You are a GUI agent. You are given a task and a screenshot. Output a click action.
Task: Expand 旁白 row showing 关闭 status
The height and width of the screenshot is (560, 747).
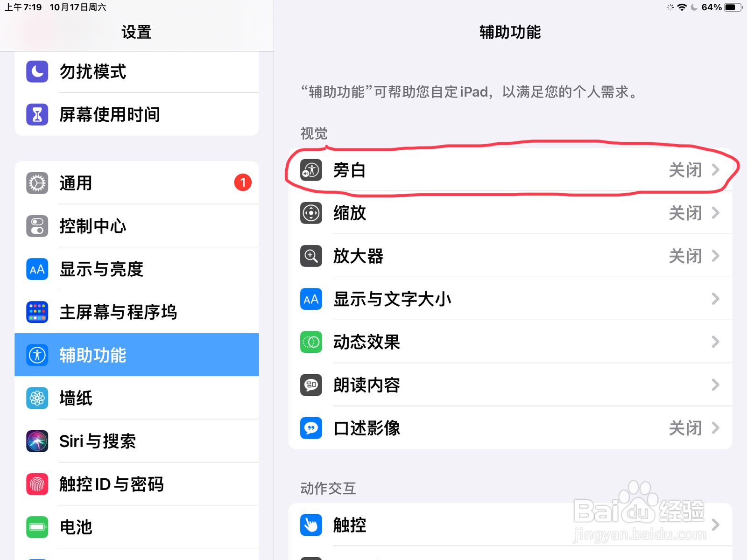coord(510,170)
